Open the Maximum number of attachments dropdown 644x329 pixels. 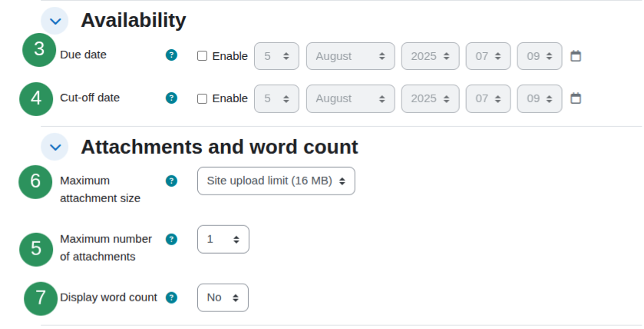223,239
